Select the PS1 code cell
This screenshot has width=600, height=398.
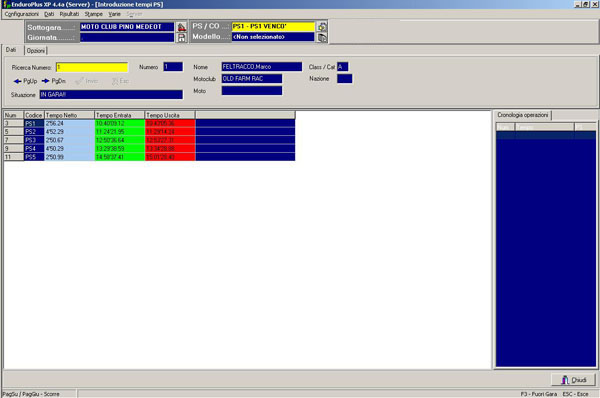(34, 124)
